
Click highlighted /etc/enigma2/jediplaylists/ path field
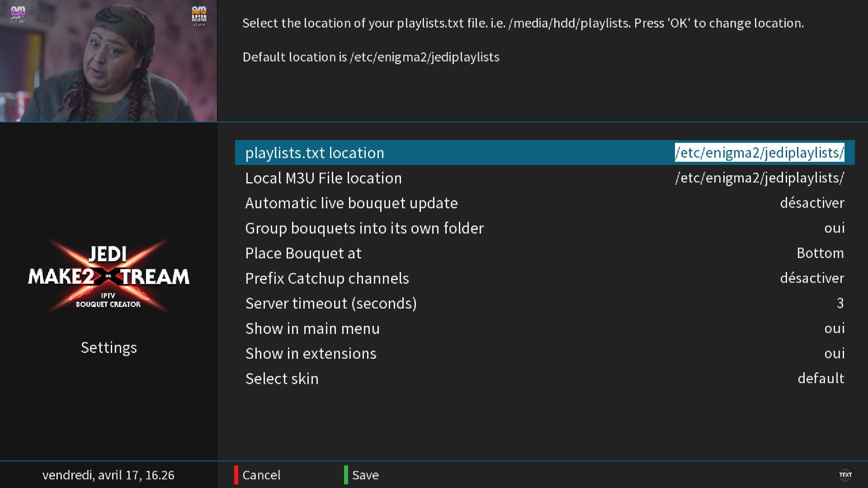[759, 153]
